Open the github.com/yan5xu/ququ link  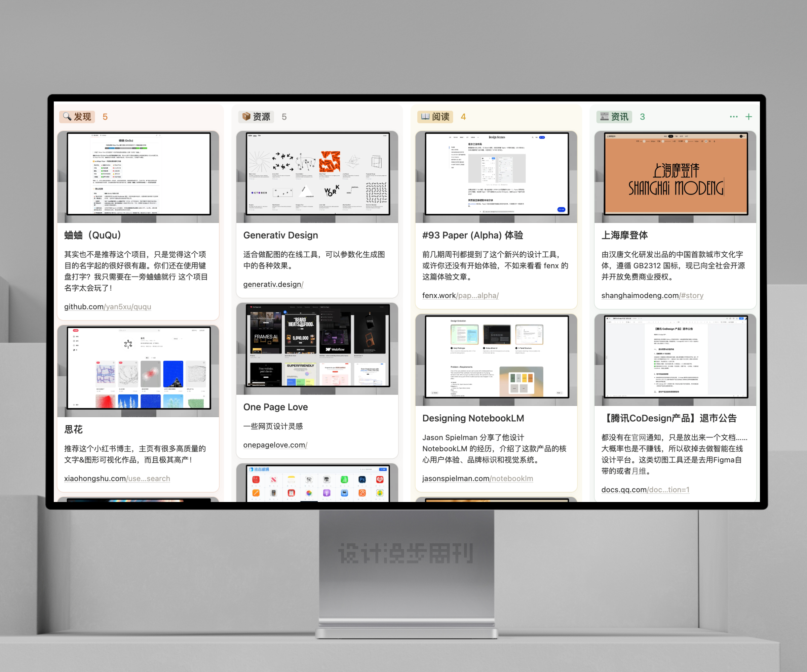(108, 306)
